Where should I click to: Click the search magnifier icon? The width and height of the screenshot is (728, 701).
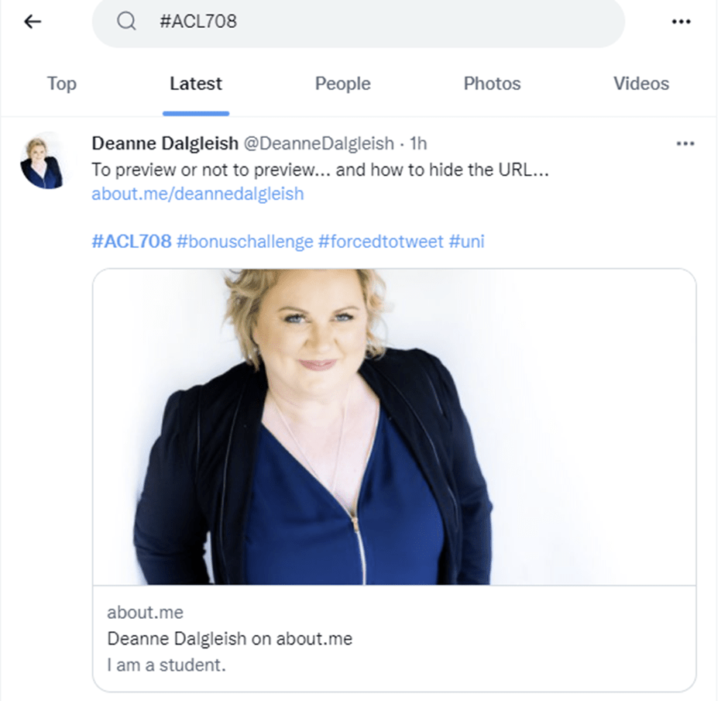point(126,22)
